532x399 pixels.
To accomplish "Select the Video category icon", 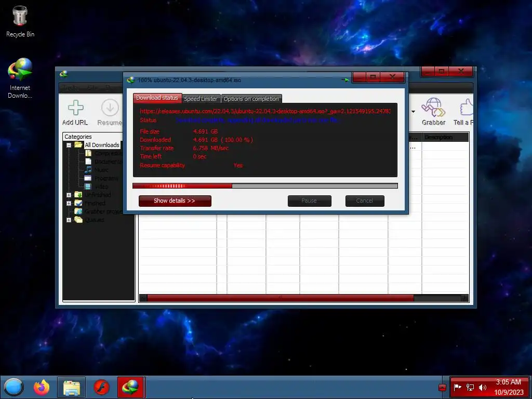I will point(88,187).
